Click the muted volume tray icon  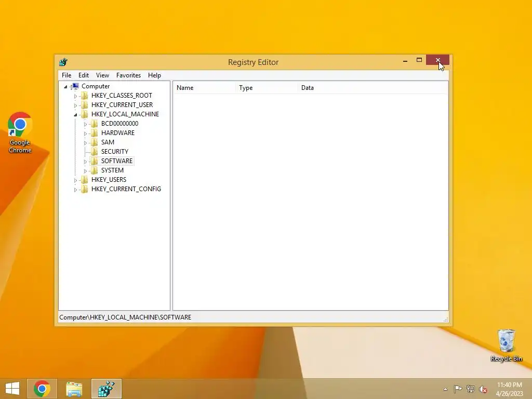tap(483, 389)
